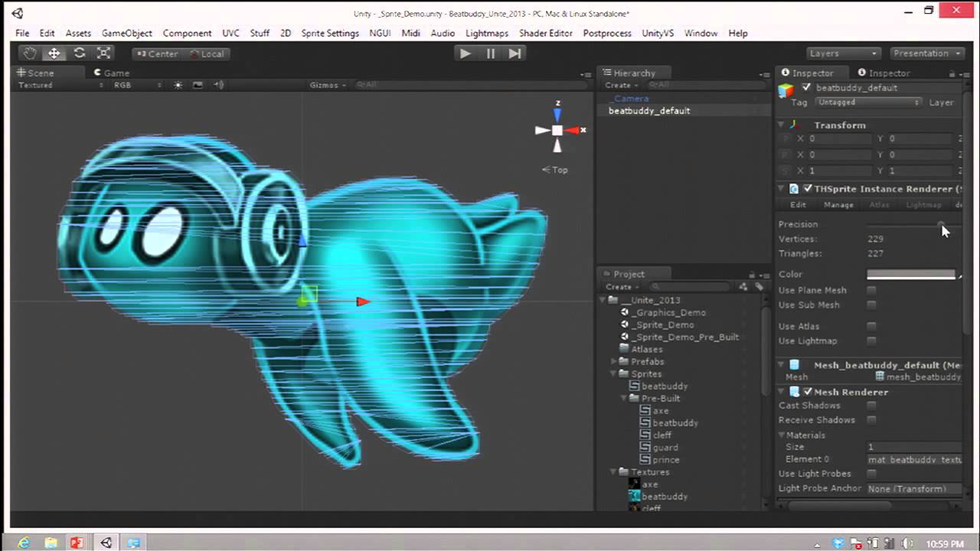The width and height of the screenshot is (980, 551).
Task: Click the THSprite Instance Renderer script icon
Action: coord(794,188)
